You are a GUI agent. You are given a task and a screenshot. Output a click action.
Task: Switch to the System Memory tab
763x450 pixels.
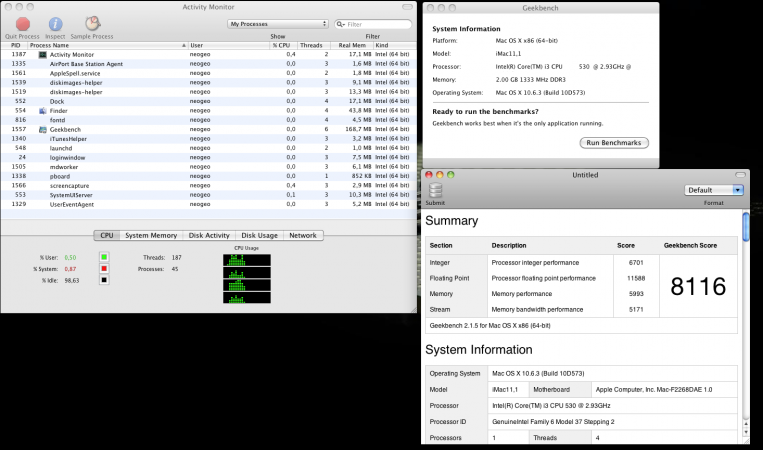[151, 235]
